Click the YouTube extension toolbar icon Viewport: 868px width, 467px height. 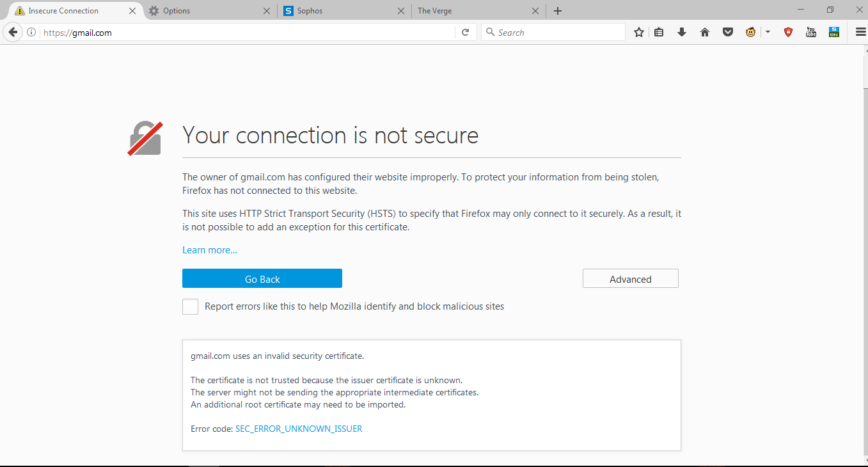811,33
